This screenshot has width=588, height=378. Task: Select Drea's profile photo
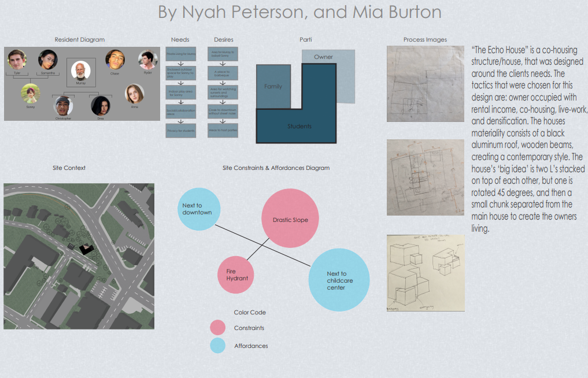tap(100, 106)
